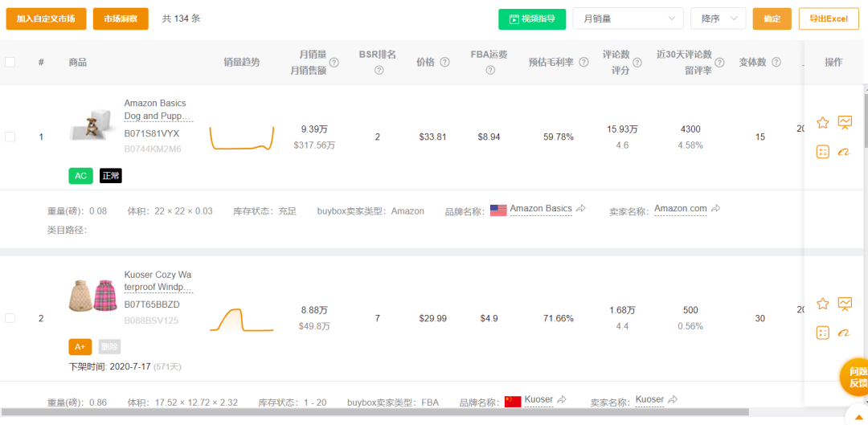Click help icon next to 价格 header
This screenshot has width=868, height=425.
click(x=444, y=63)
